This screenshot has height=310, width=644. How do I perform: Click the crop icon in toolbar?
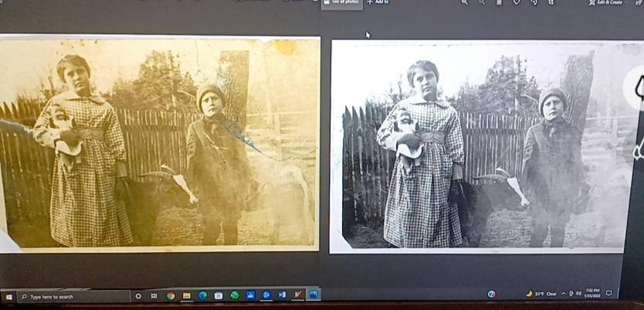click(549, 2)
